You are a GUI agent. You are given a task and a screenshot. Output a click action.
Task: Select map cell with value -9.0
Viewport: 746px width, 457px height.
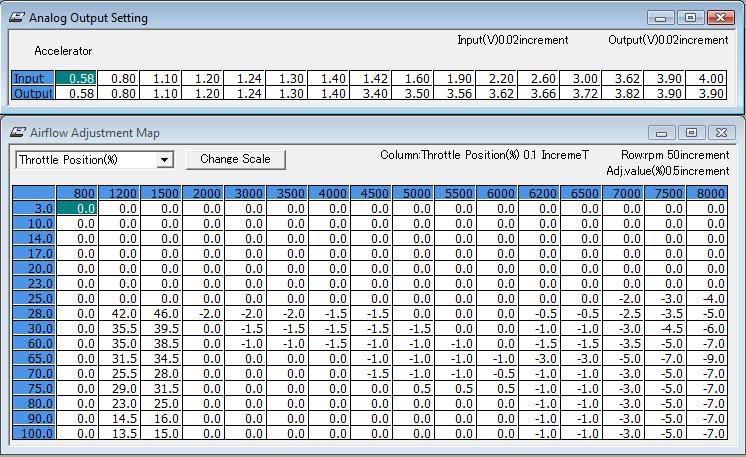pos(707,359)
